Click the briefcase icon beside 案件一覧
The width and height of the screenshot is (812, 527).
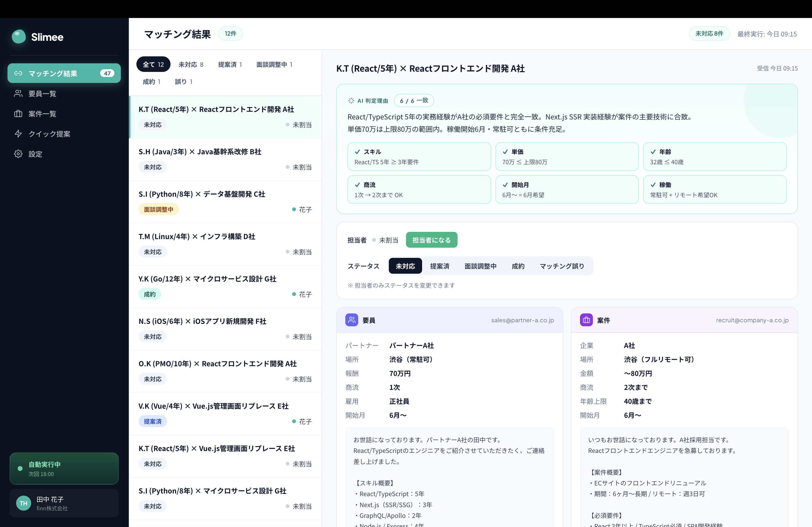[x=18, y=114]
